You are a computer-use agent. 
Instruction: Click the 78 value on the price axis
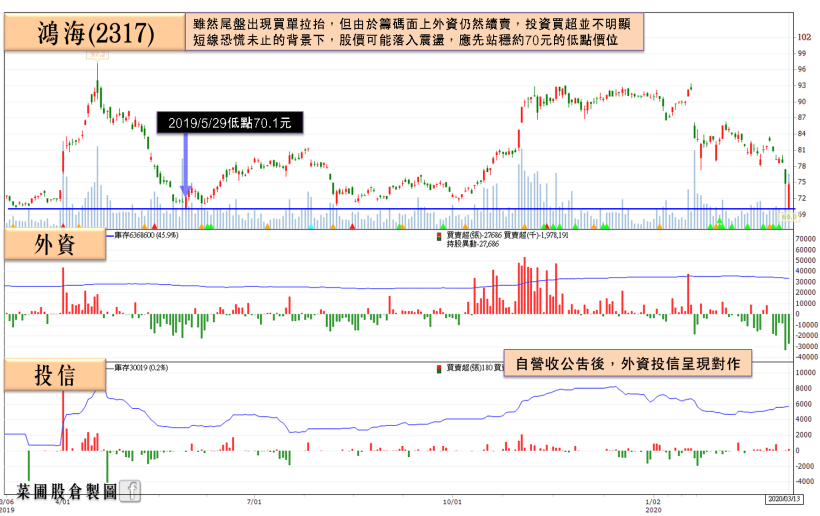pyautogui.click(x=802, y=166)
